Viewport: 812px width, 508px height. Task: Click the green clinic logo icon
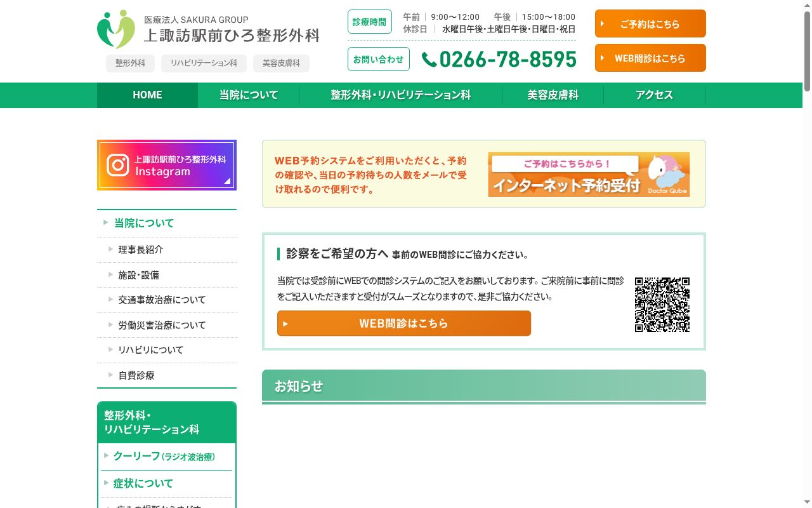click(x=116, y=29)
